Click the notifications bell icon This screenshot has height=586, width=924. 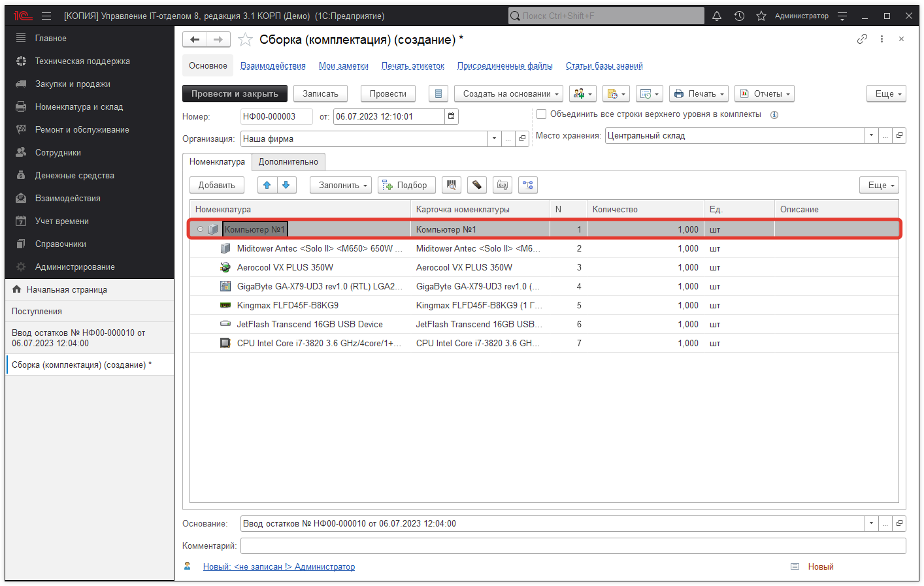click(717, 16)
